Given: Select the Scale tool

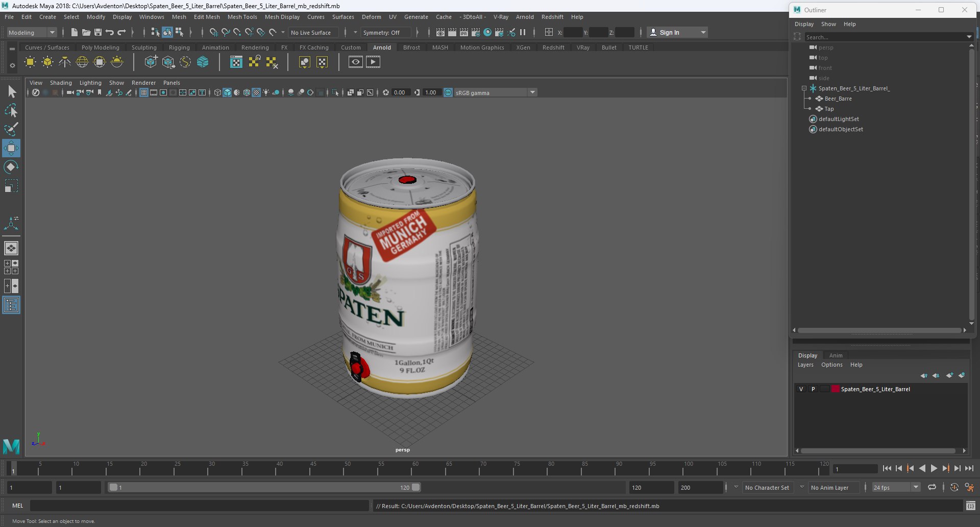Looking at the screenshot, I should coord(11,186).
